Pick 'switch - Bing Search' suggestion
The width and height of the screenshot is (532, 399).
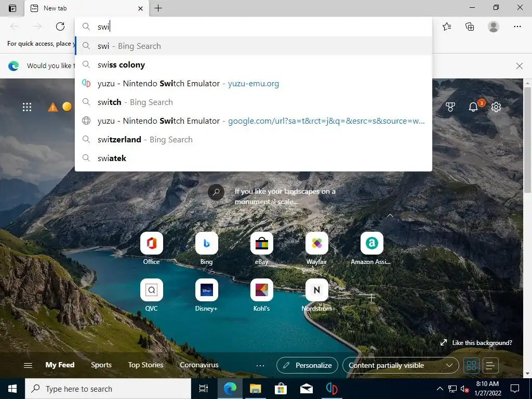[x=254, y=102]
